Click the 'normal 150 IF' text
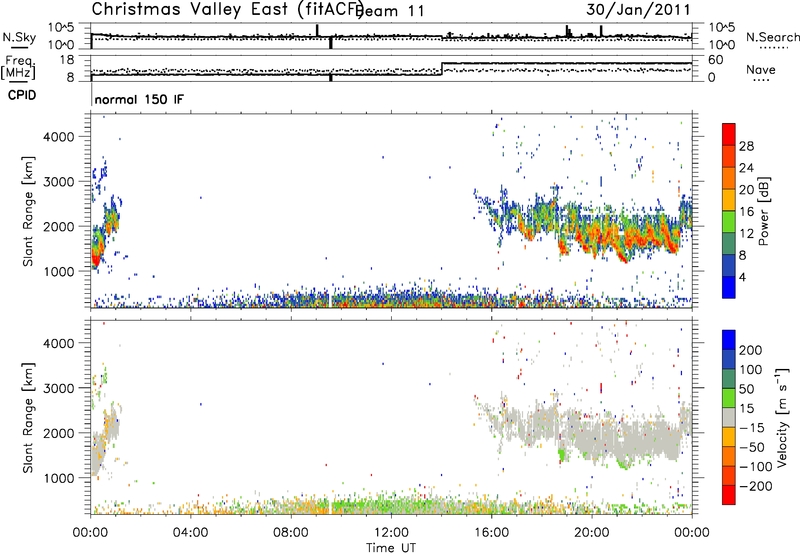Image resolution: width=800 pixels, height=554 pixels. (139, 99)
